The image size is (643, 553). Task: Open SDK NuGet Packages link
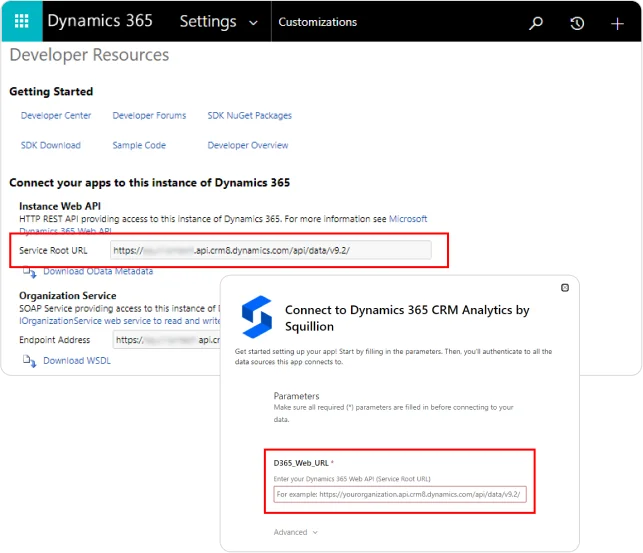[249, 116]
